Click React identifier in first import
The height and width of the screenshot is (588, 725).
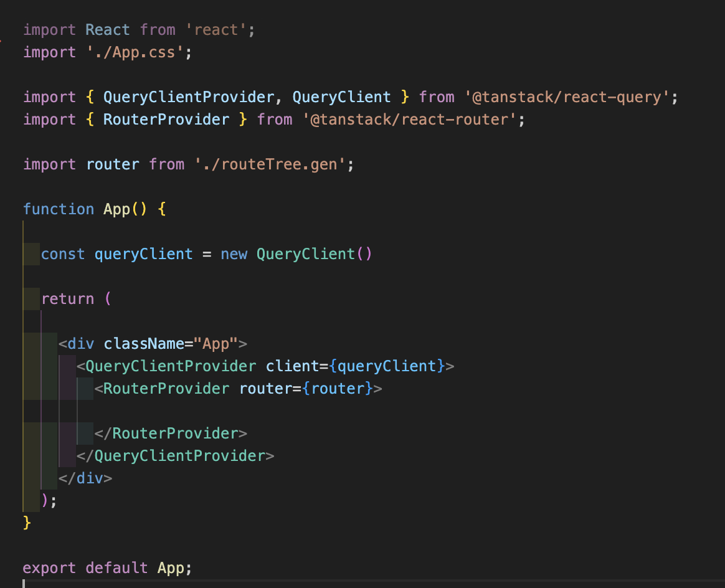pos(108,30)
